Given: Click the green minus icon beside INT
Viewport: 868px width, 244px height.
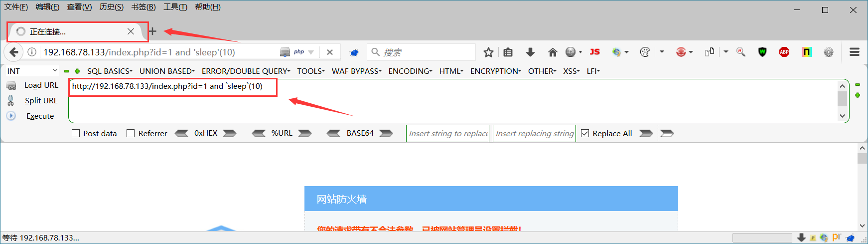Looking at the screenshot, I should (66, 71).
